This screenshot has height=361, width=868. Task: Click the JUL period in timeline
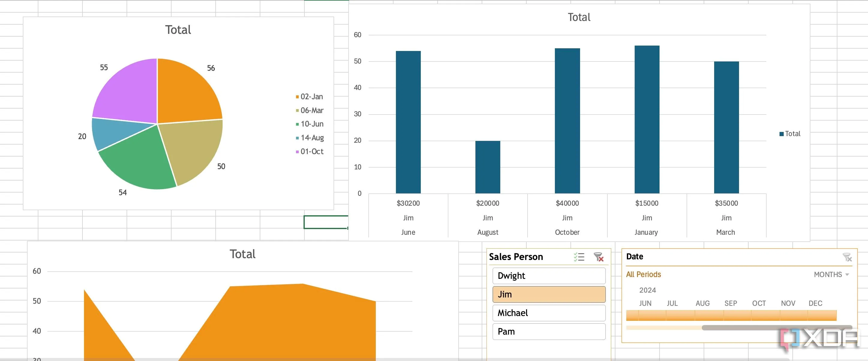[680, 315]
